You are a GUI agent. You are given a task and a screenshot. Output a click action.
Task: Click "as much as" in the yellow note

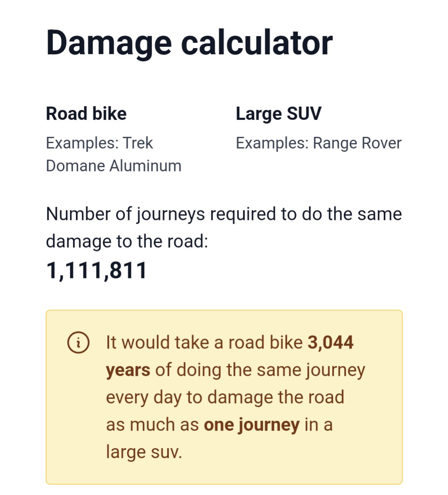[x=152, y=425]
